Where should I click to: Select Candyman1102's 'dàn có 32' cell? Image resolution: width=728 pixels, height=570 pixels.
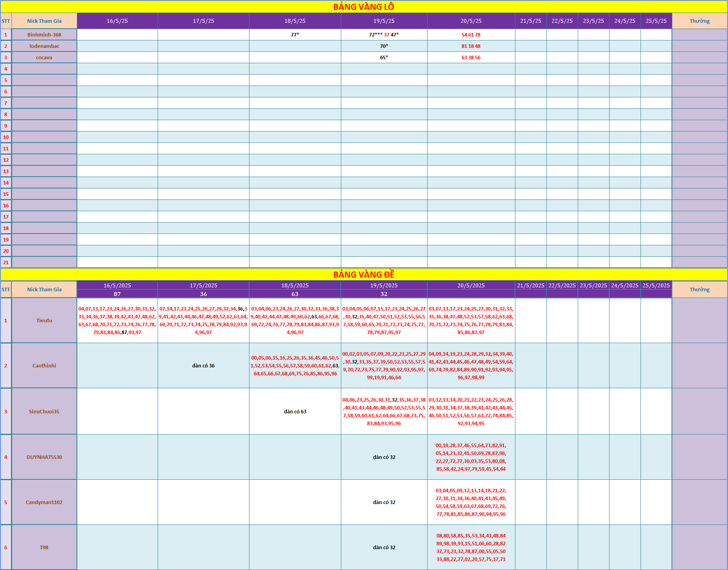point(384,502)
